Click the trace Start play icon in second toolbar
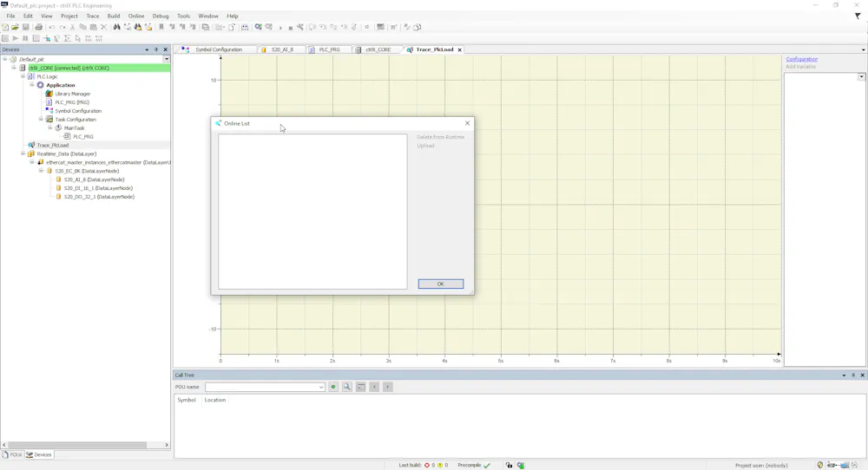Screen dimensions: 868x470 [15, 38]
